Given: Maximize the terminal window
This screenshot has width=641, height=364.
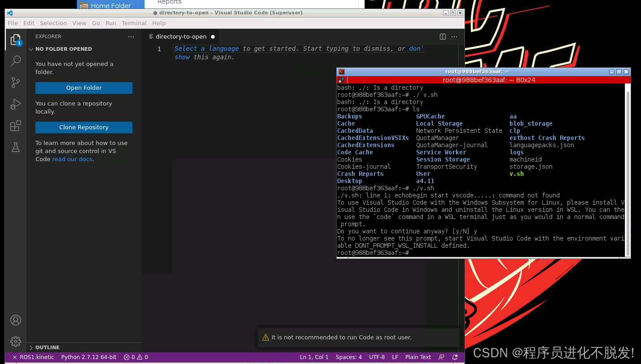Looking at the screenshot, I should click(619, 72).
